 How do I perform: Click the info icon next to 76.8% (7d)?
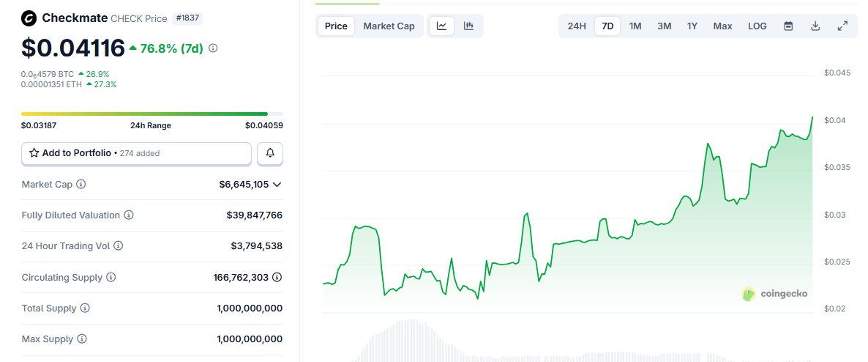click(x=212, y=48)
